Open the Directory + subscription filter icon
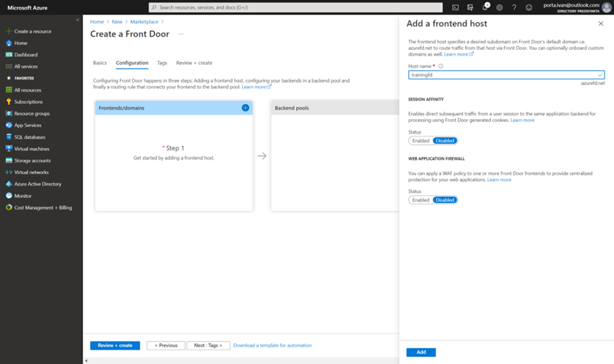Screen dimensions: 614x364 (470, 7)
